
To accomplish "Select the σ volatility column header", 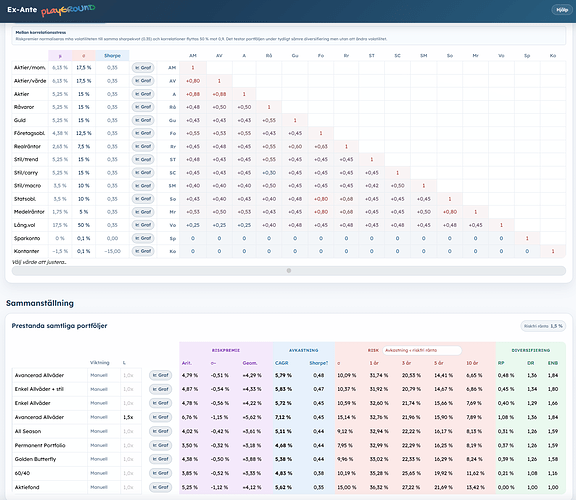I will [x=84, y=55].
